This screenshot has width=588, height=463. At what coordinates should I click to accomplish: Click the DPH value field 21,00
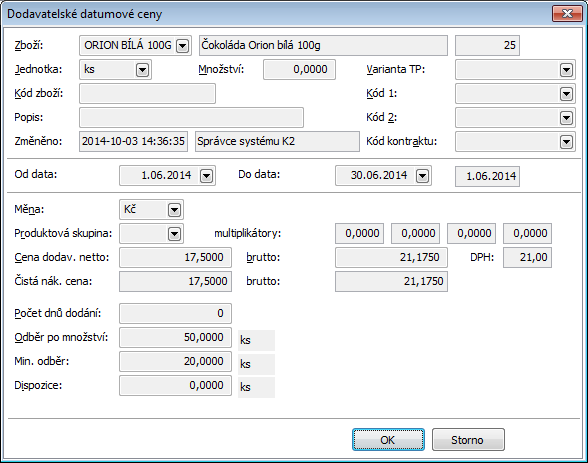tap(527, 257)
